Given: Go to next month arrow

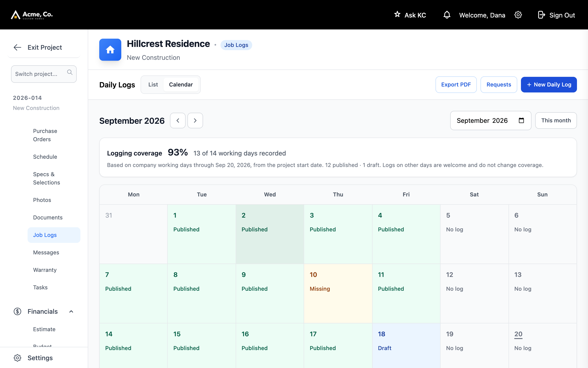Looking at the screenshot, I should click(195, 121).
